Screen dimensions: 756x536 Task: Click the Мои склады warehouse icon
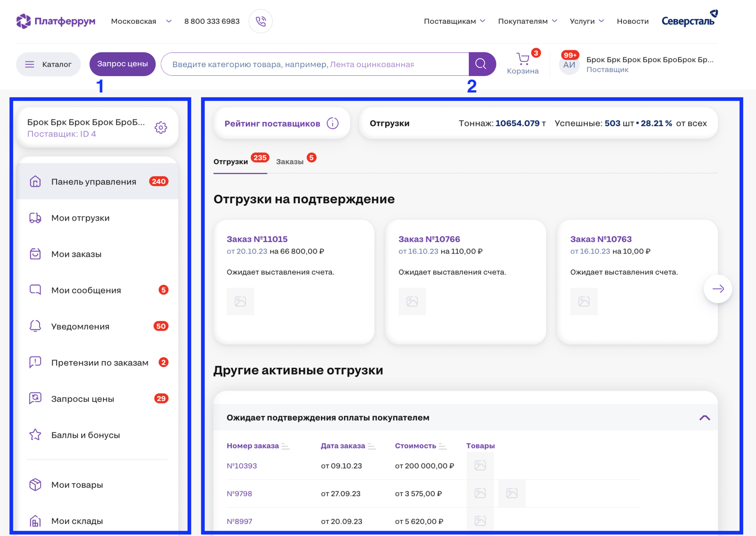(35, 521)
